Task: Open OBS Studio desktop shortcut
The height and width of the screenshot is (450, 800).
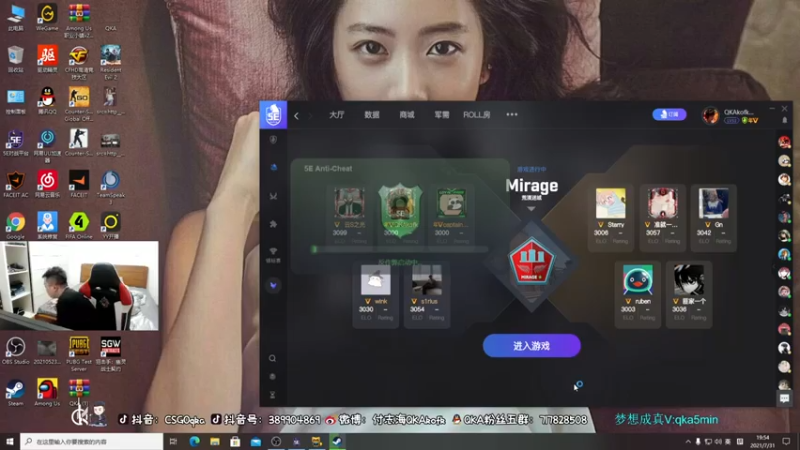Action: tap(15, 351)
